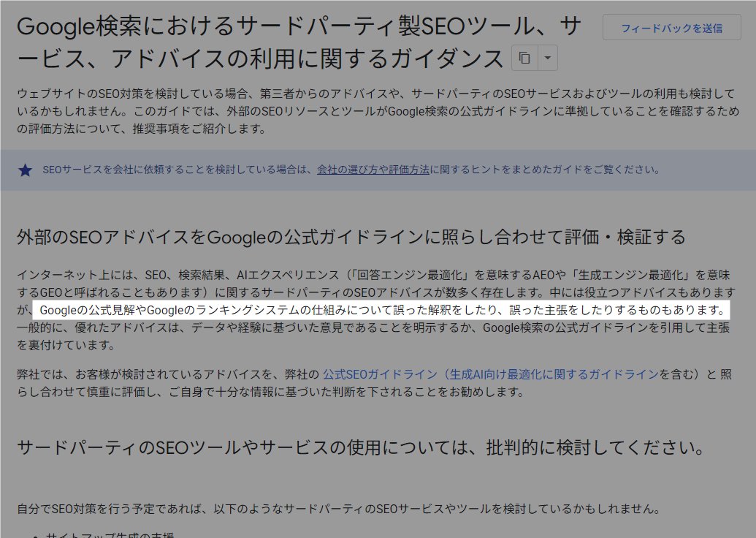The width and height of the screenshot is (756, 538).
Task: Click highlighted sentence 'Googleの公式見解やGoogleのランキング'
Action: tap(381, 310)
